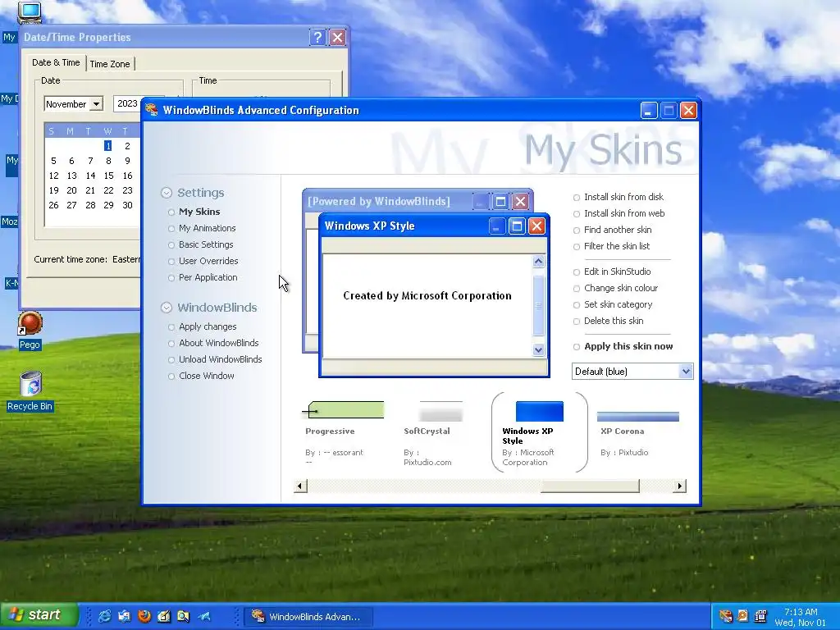
Task: Select the XP Corona skin thumbnail
Action: 637,416
